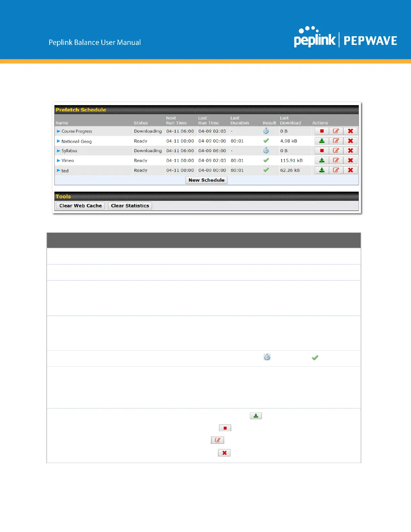Create a New Schedule
This screenshot has width=411, height=532.
coord(207,180)
